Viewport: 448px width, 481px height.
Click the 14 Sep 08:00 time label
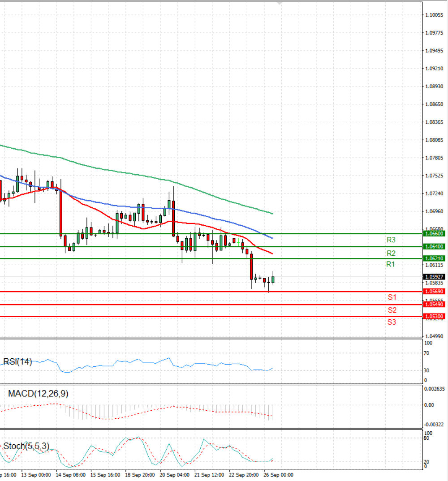point(71,475)
